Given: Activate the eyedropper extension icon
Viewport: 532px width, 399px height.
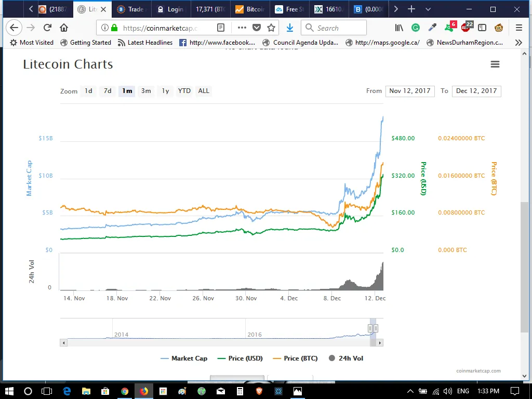Looking at the screenshot, I should 432,28.
